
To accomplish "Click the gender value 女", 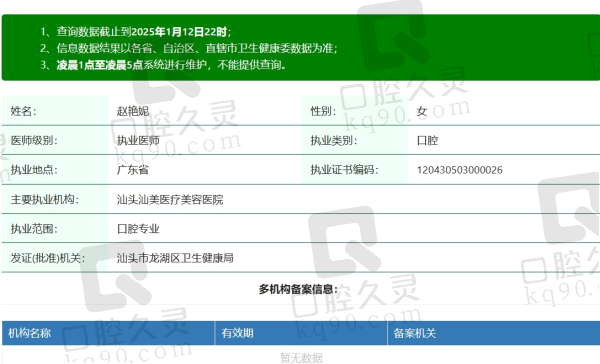I will pos(422,111).
